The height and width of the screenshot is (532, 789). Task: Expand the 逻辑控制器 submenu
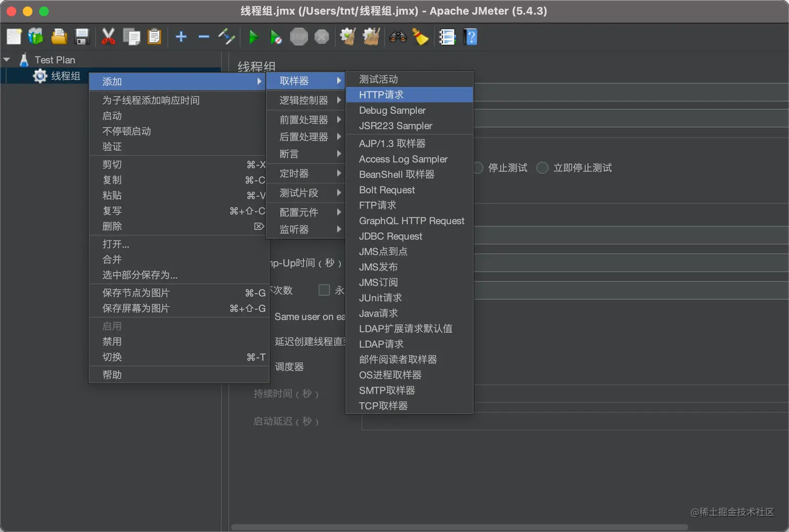pyautogui.click(x=306, y=100)
